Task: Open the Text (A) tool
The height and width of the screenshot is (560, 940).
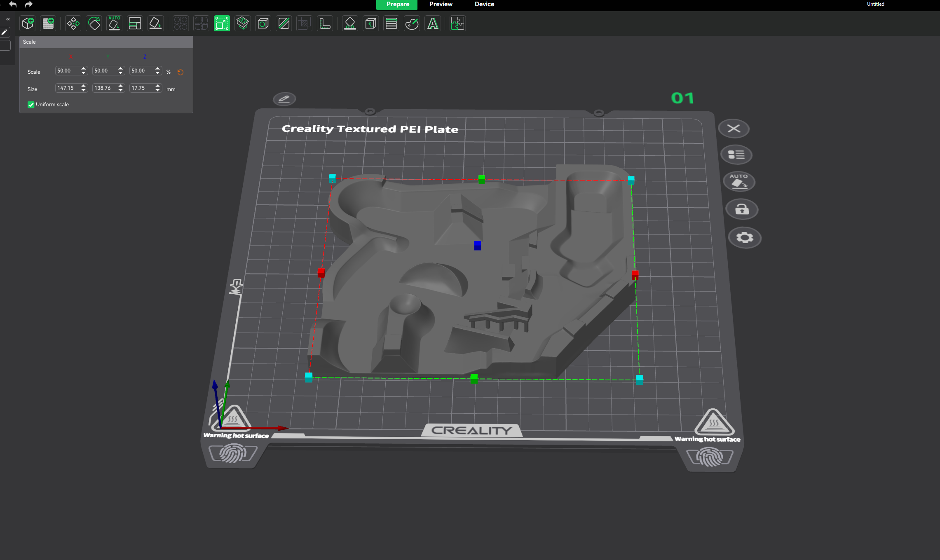Action: coord(432,23)
